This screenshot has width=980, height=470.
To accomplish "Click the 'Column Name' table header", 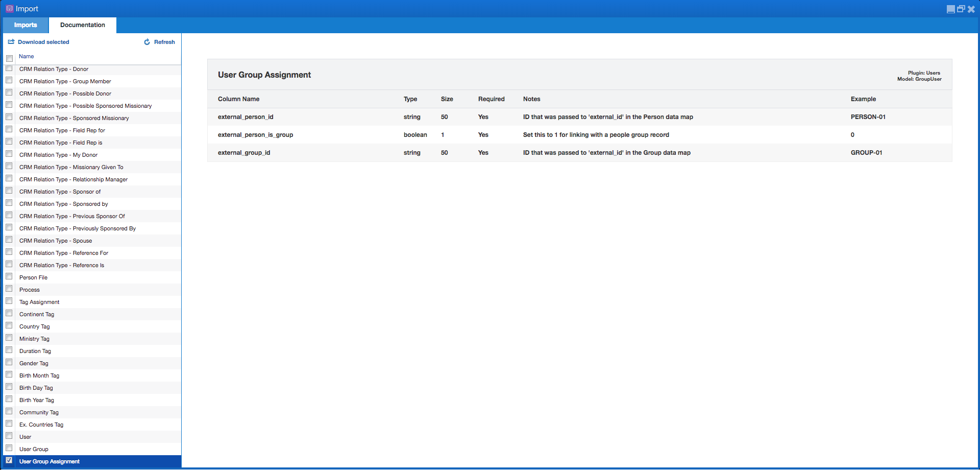I will [238, 99].
